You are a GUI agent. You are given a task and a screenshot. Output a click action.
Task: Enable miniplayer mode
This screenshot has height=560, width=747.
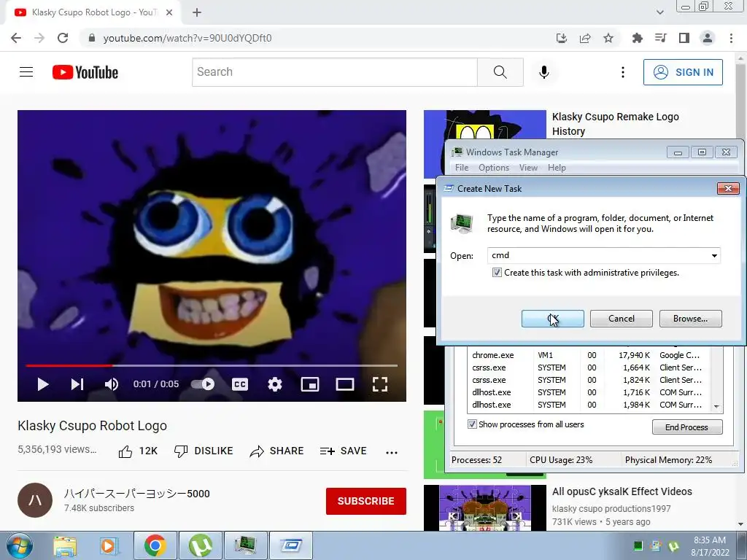tap(310, 384)
